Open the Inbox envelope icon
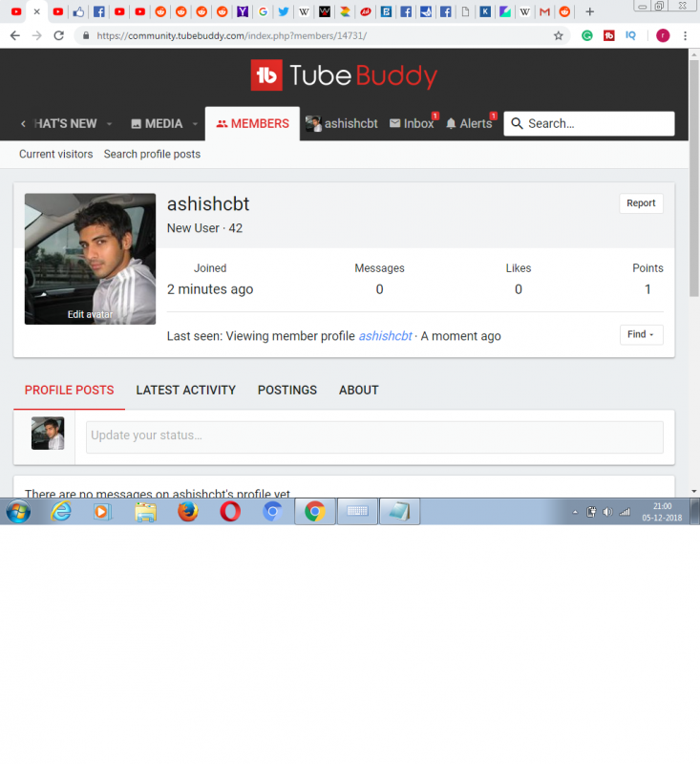The image size is (700, 764). click(x=394, y=124)
